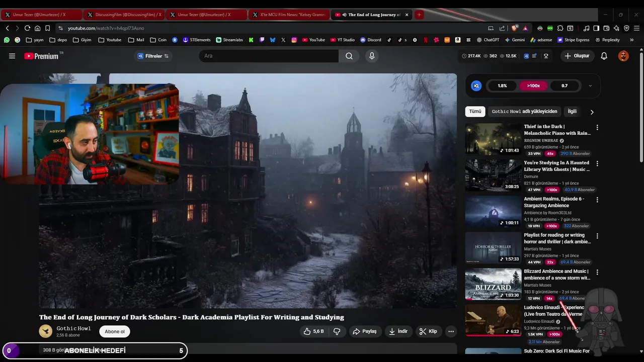Click the İndir download button
This screenshot has width=644, height=362.
click(398, 331)
